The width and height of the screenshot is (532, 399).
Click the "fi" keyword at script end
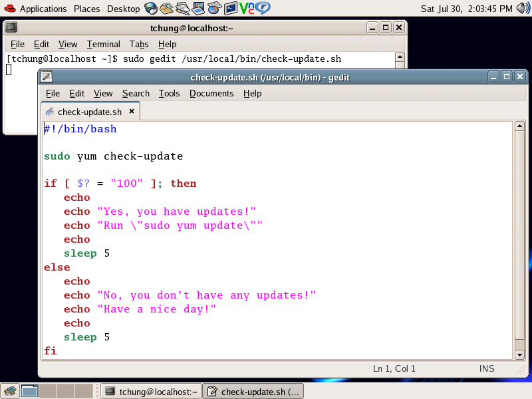pyautogui.click(x=51, y=351)
